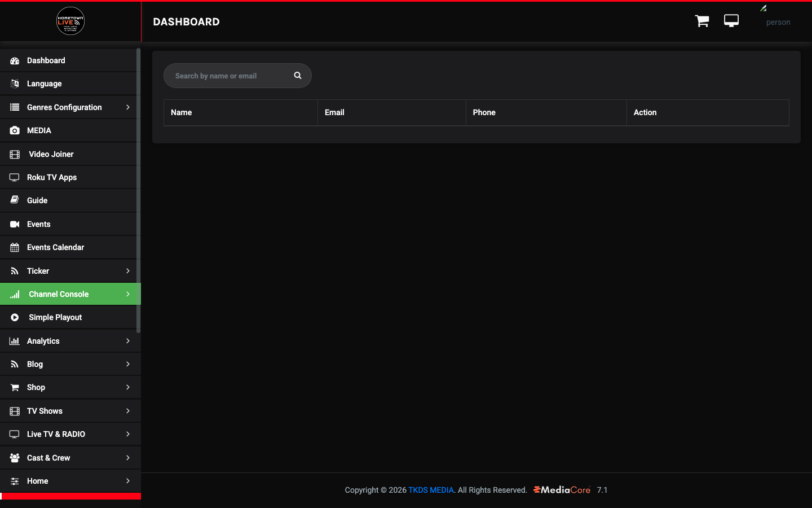Click the Analytics bar chart icon
The height and width of the screenshot is (508, 812).
(x=15, y=341)
